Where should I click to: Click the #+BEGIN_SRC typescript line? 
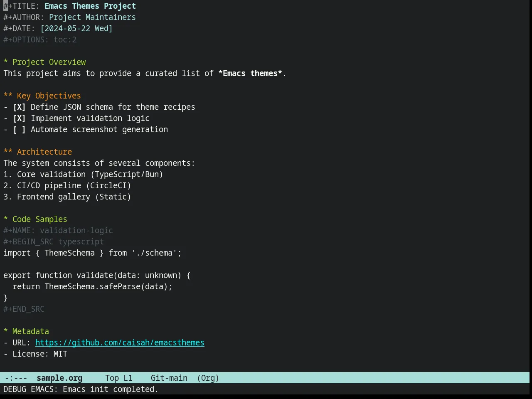pyautogui.click(x=54, y=242)
